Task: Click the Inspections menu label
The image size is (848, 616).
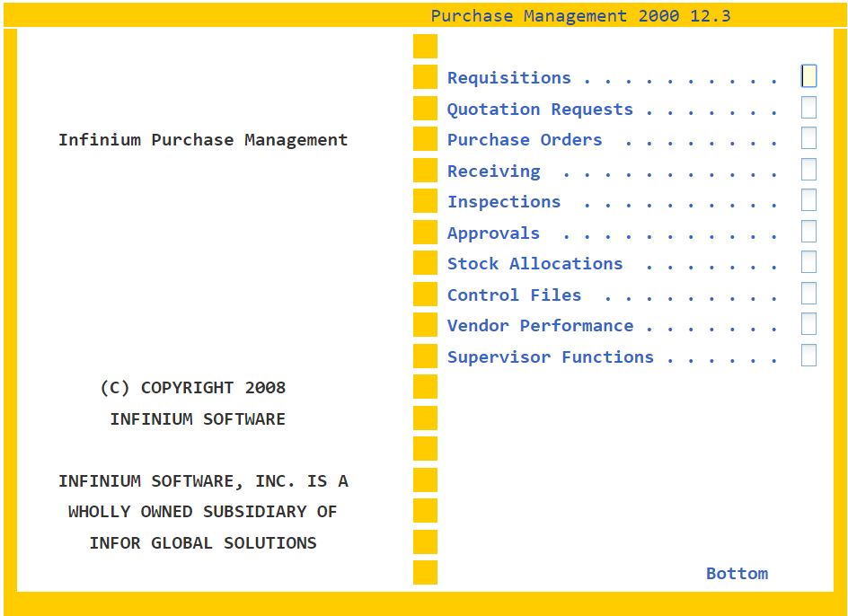Action: pos(504,202)
